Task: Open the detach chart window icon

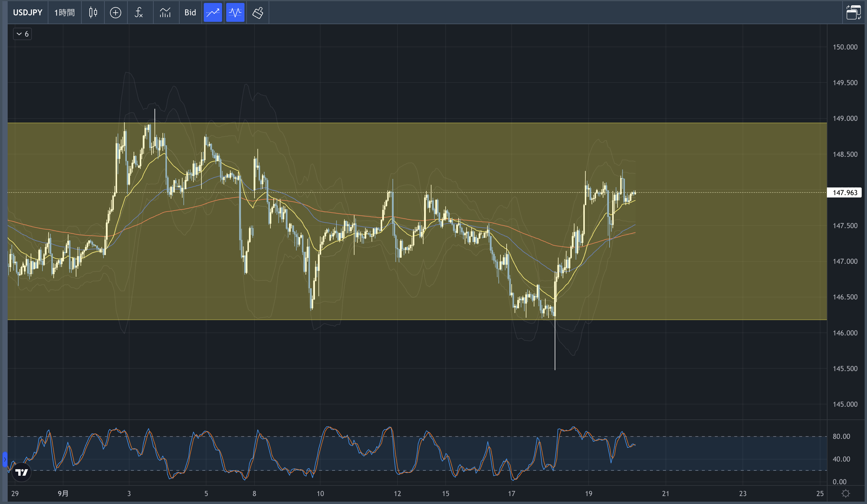Action: point(853,13)
